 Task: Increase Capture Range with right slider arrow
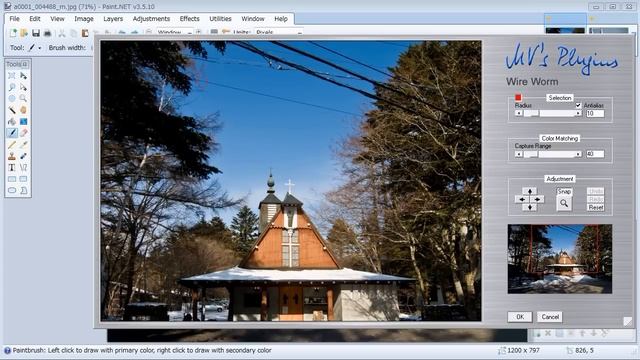578,154
